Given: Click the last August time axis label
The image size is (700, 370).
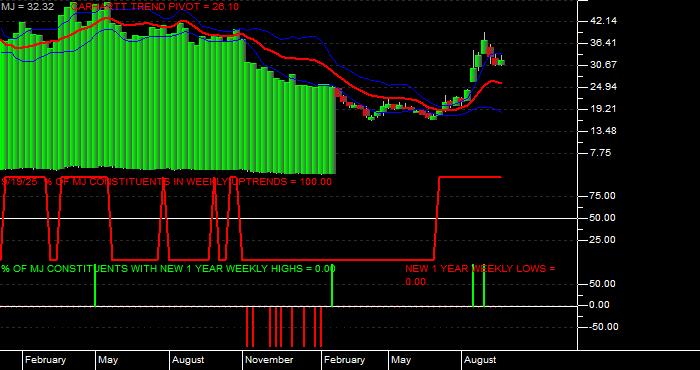Looking at the screenshot, I should pos(480,360).
